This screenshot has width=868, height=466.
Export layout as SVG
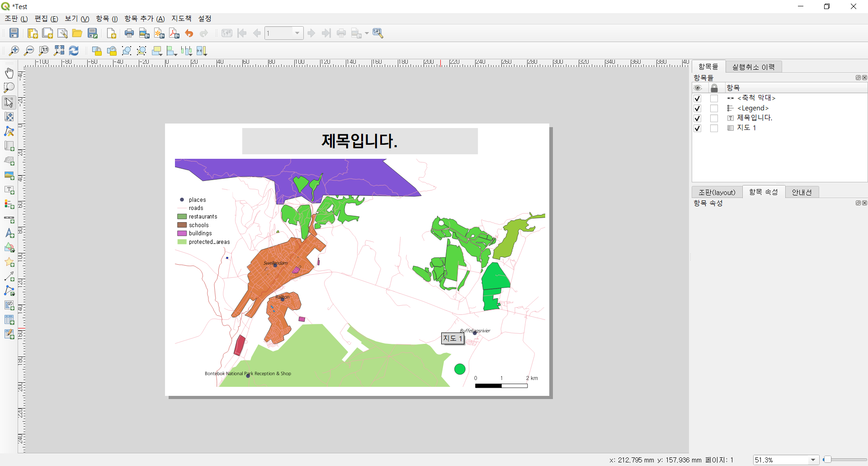[159, 33]
